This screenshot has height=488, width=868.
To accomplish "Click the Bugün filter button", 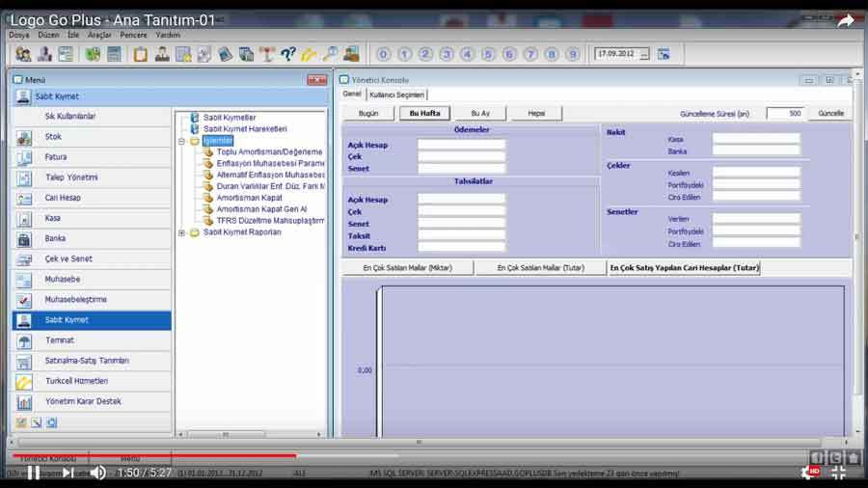I will tap(368, 114).
